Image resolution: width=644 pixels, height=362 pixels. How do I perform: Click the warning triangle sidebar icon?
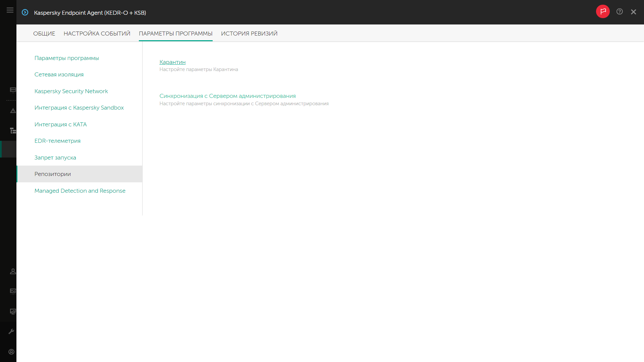13,111
